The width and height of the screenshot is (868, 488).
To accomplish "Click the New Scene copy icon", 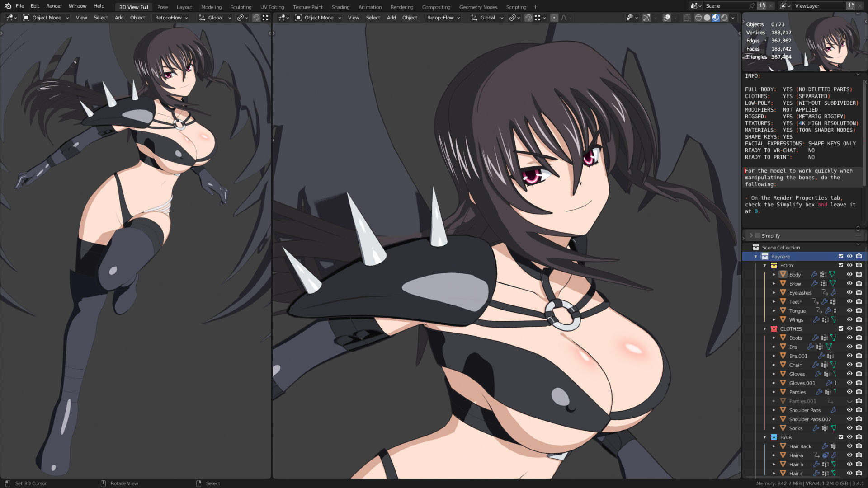I will [x=762, y=6].
